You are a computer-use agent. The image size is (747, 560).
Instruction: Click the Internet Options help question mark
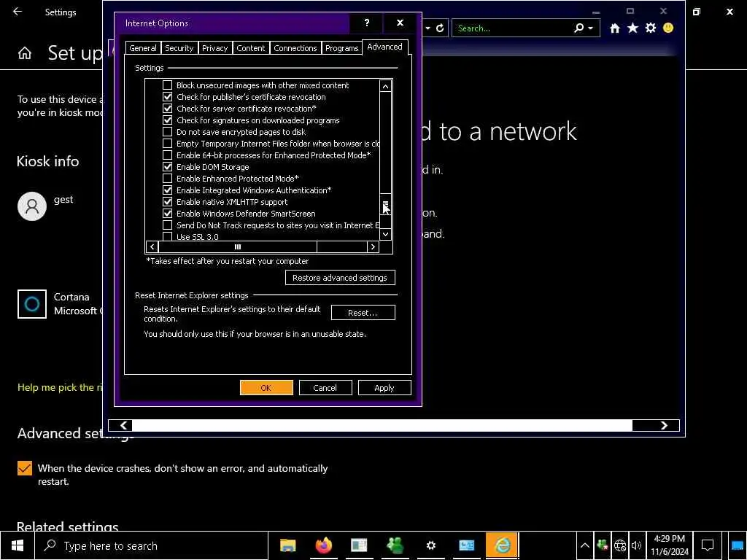[x=366, y=23]
